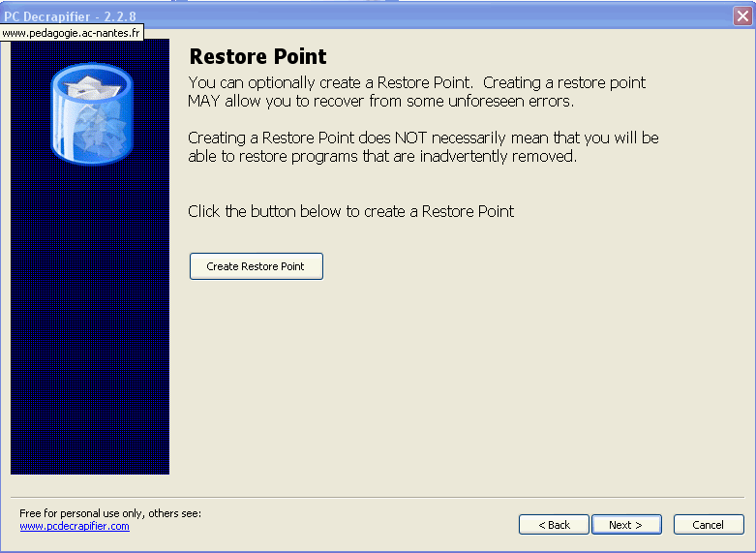
Task: Click the PC Decrapifier title bar text
Action: (46, 16)
